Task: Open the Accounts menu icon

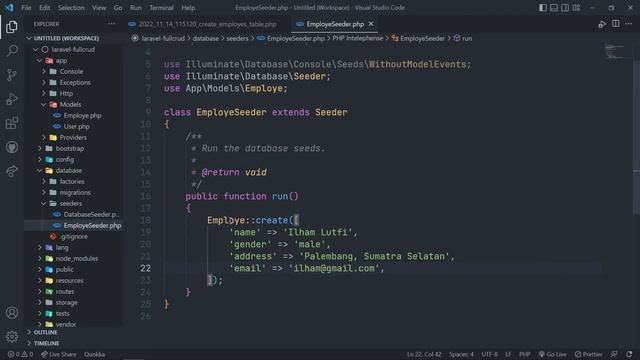Action: tap(12, 313)
